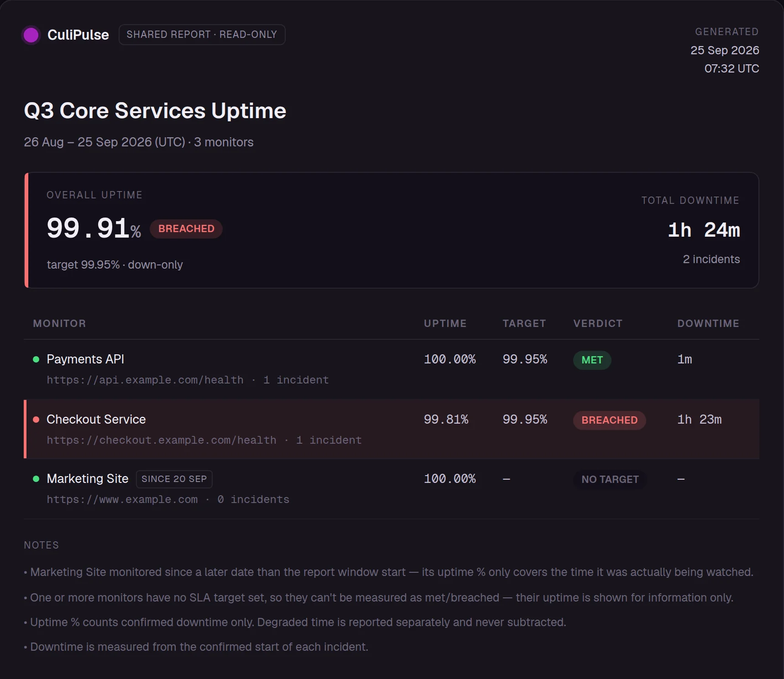This screenshot has width=784, height=679.
Task: Click the BREACHED verdict in Checkout Service row
Action: click(610, 420)
